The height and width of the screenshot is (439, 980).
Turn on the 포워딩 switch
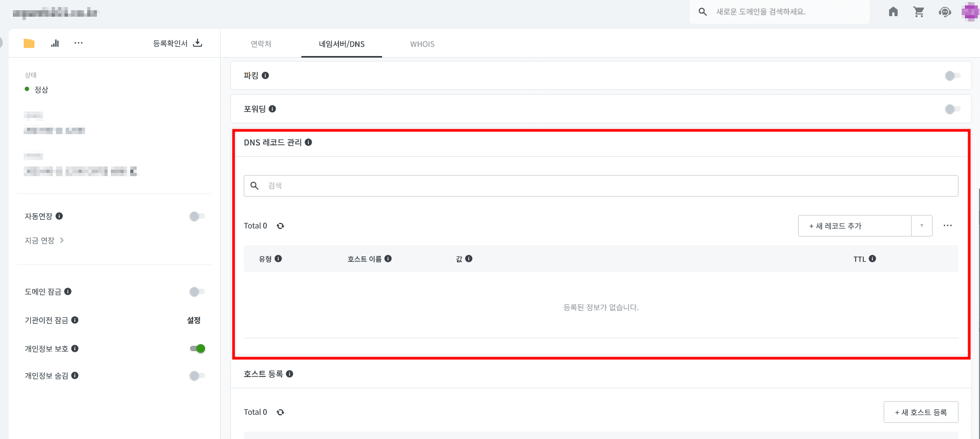952,109
